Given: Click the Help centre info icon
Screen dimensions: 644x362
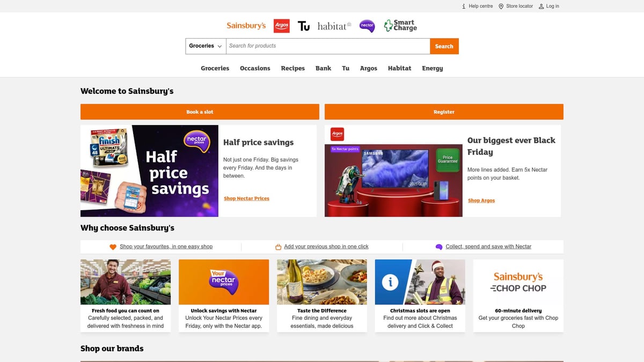Looking at the screenshot, I should 464,6.
